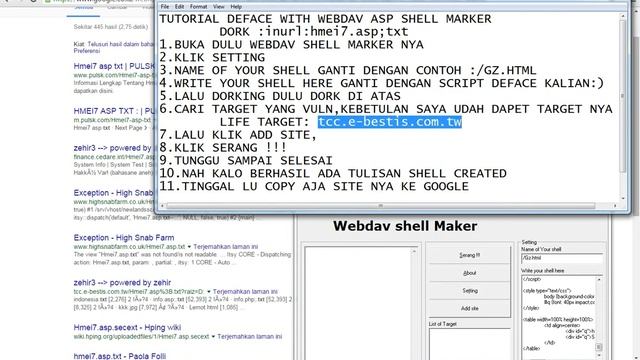Open the File menu in Notepad
Image resolution: width=640 pixels, height=360 pixels.
[x=164, y=7]
